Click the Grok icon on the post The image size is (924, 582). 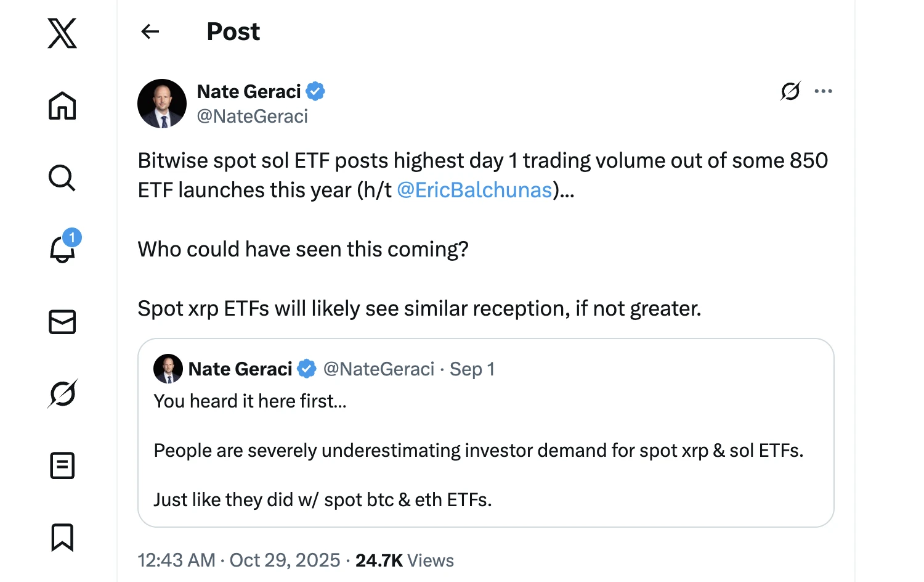790,91
